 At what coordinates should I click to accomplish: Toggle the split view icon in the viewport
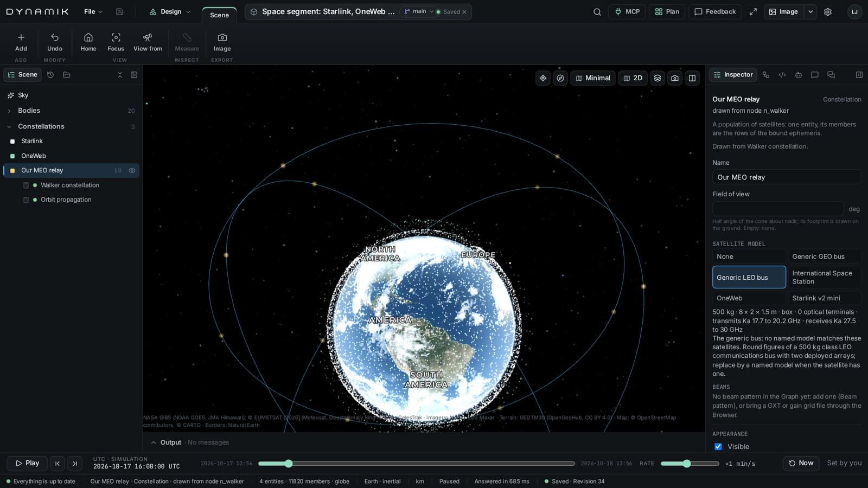pos(692,78)
